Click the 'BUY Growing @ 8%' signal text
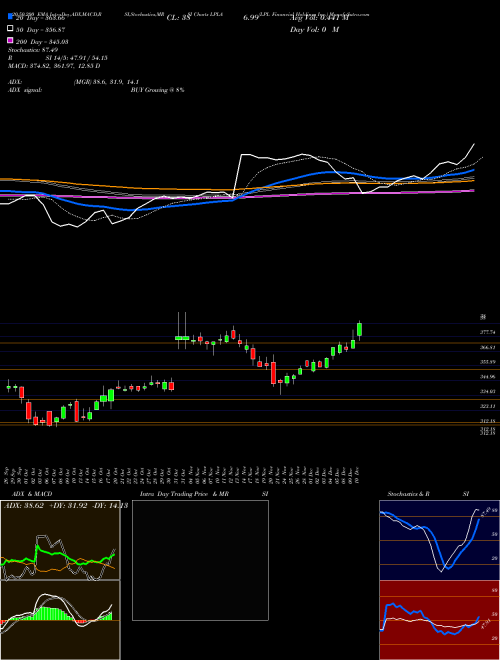The image size is (500, 660). click(157, 90)
